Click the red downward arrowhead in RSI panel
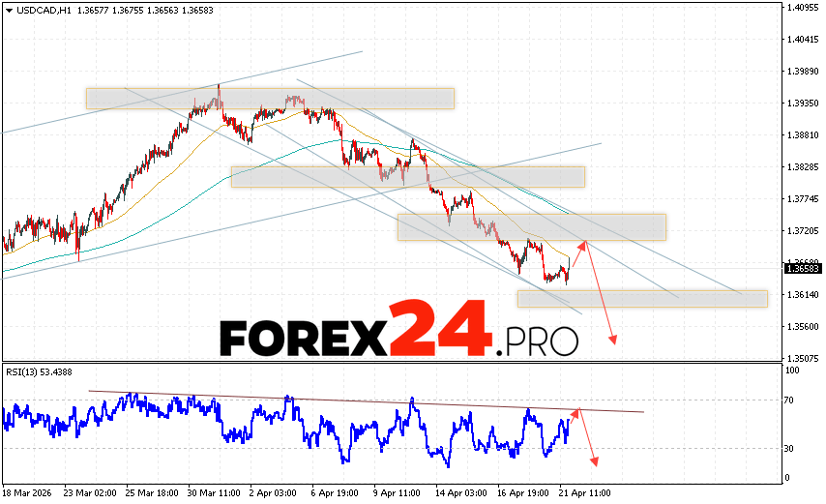The width and height of the screenshot is (826, 504). [x=592, y=462]
